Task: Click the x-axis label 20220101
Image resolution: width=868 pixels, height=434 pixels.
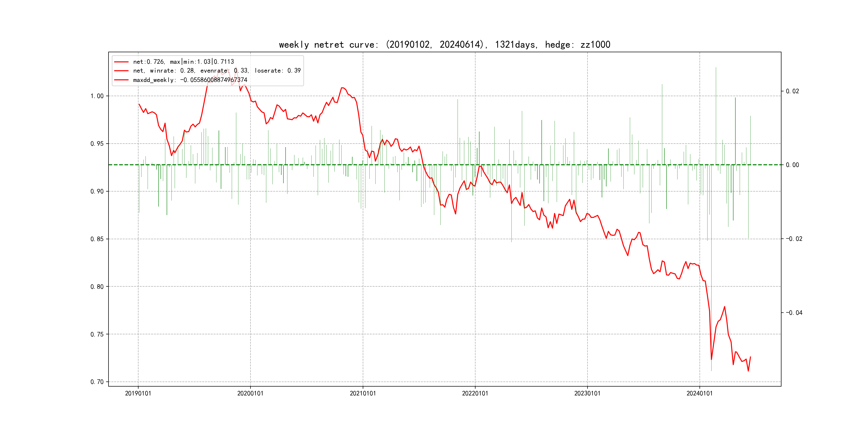Action: coord(475,393)
